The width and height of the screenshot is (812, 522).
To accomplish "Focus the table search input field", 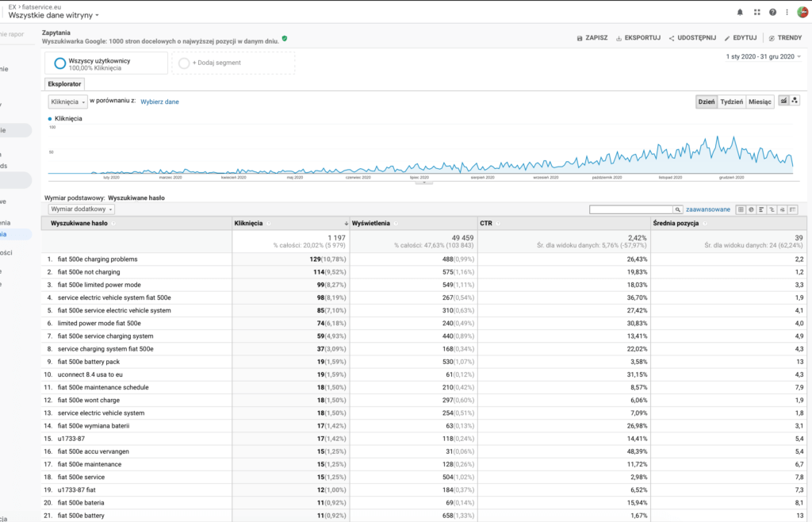I will pos(630,209).
